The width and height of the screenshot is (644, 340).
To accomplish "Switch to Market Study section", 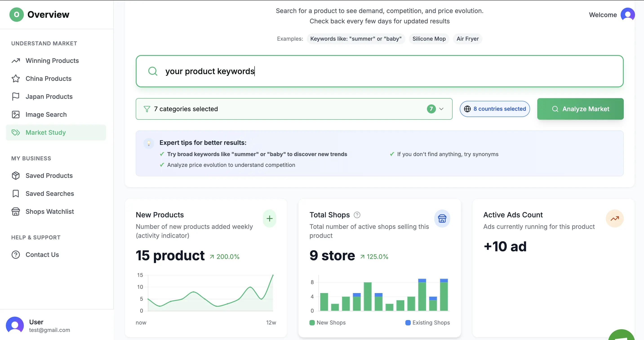I will 45,132.
